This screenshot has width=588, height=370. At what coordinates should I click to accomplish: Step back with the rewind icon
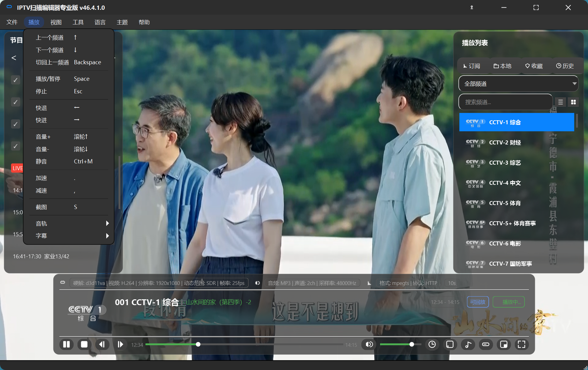click(x=102, y=345)
